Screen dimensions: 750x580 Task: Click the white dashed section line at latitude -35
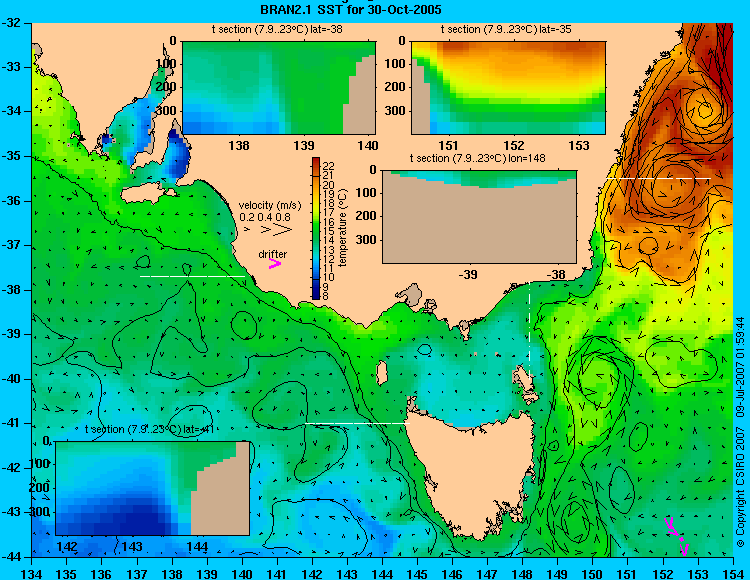(x=659, y=178)
